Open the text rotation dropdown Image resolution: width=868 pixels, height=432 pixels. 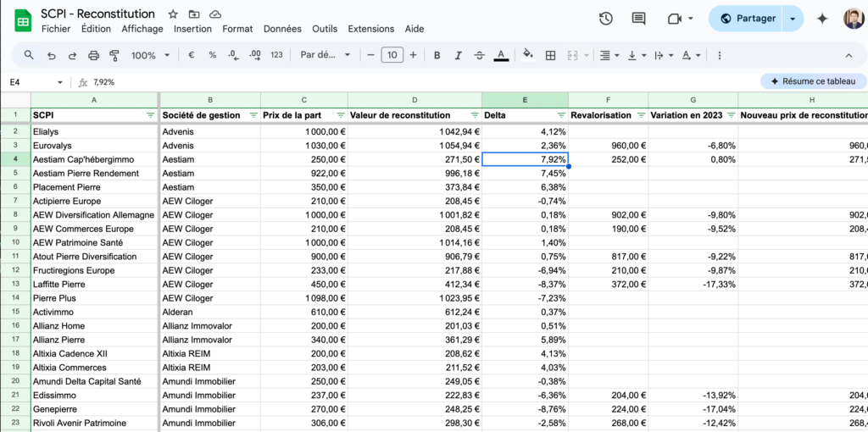[x=691, y=55]
